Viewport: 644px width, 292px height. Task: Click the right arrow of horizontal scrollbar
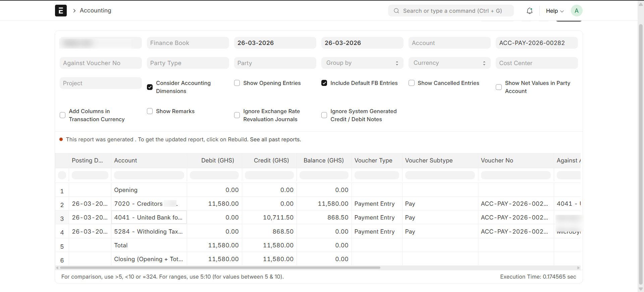pos(578,268)
